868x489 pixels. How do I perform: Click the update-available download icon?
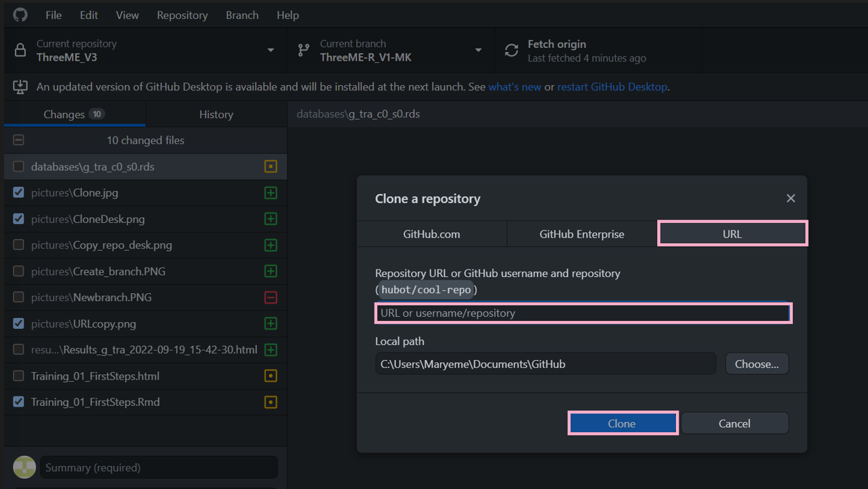tap(20, 86)
